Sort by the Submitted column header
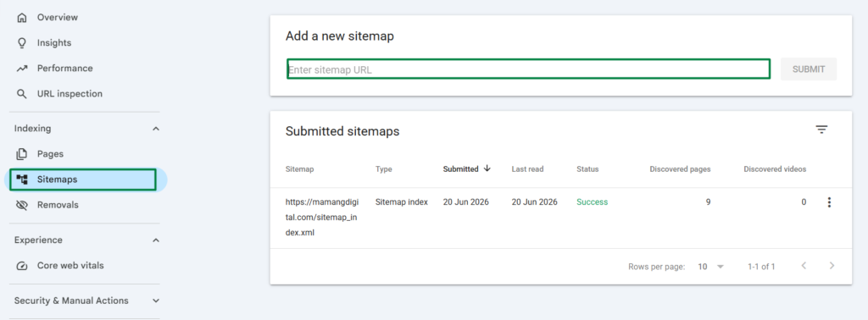Image resolution: width=868 pixels, height=320 pixels. 460,169
